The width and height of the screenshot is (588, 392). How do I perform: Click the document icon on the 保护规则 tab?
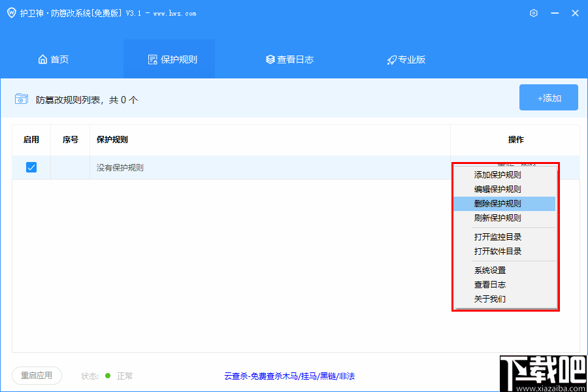coord(152,59)
